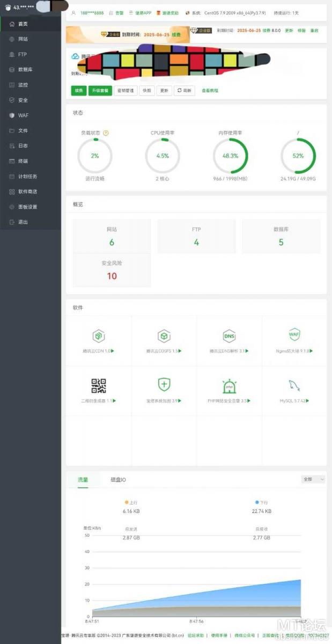Click the 刷新 refresh button
332x644 pixels.
(x=185, y=91)
